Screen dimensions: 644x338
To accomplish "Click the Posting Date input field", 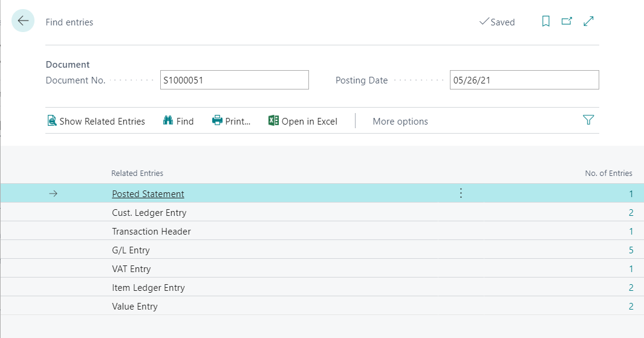I will click(524, 80).
